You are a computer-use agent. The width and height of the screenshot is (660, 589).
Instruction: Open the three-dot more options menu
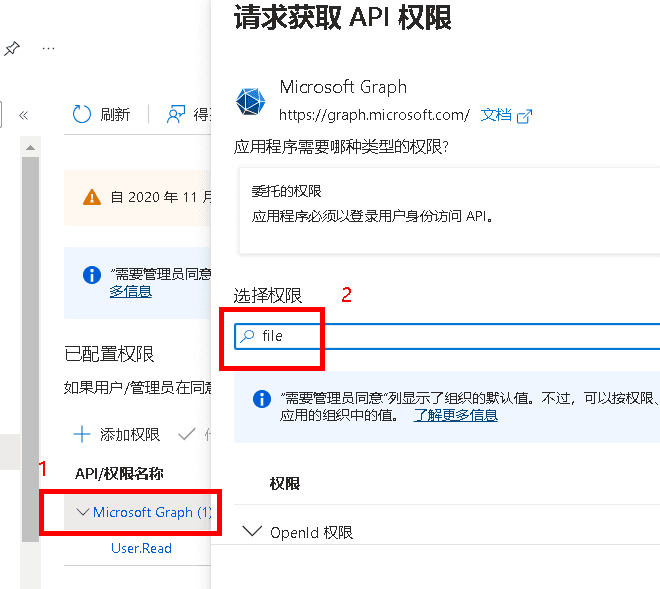click(x=49, y=49)
